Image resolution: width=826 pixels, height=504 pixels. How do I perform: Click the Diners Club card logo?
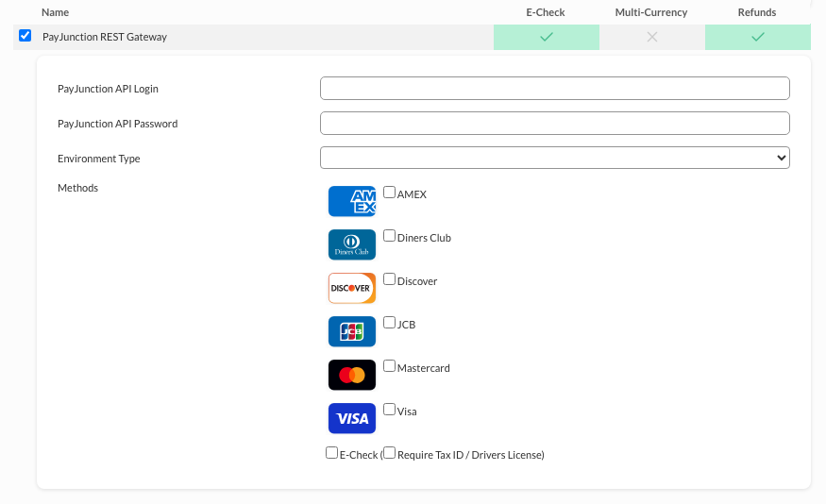point(352,244)
